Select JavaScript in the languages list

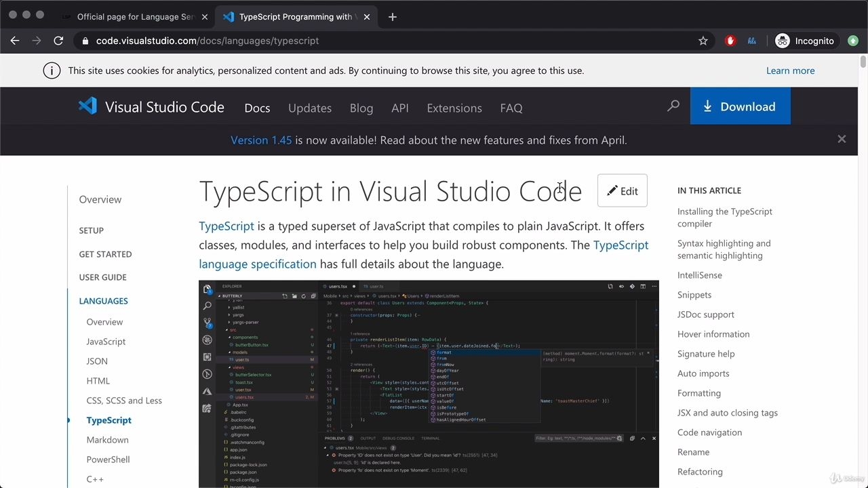point(106,342)
